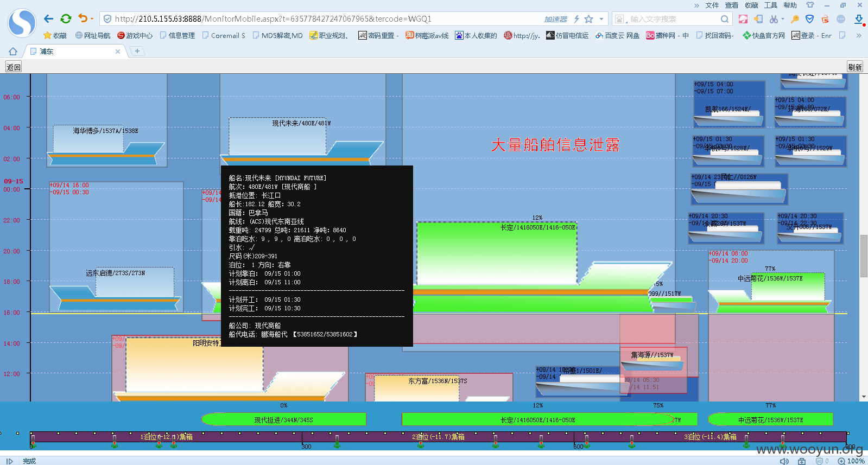Click the status bar play icon
This screenshot has width=868, height=465.
click(9, 461)
